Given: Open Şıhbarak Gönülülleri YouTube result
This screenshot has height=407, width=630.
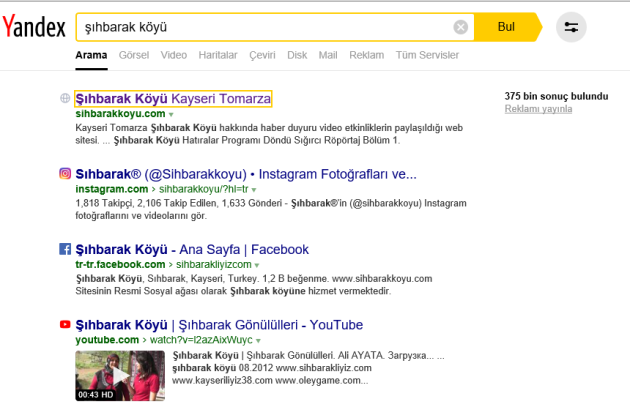Looking at the screenshot, I should point(219,325).
